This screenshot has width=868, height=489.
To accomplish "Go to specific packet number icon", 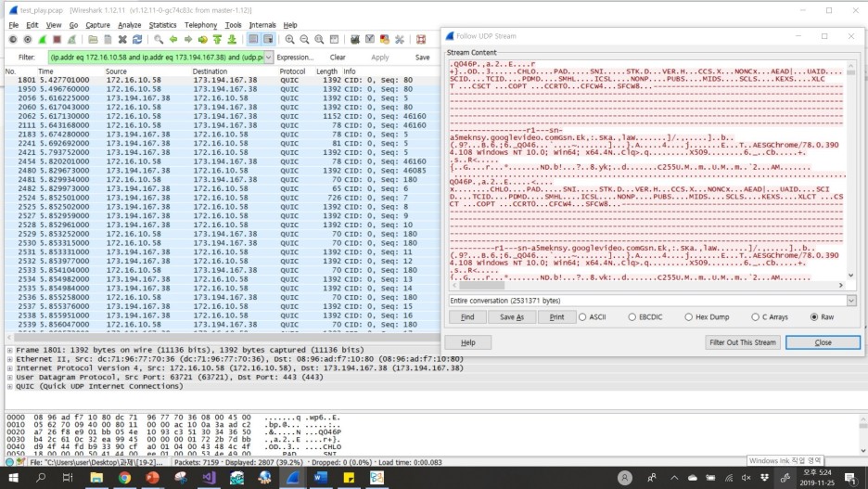I will 202,39.
